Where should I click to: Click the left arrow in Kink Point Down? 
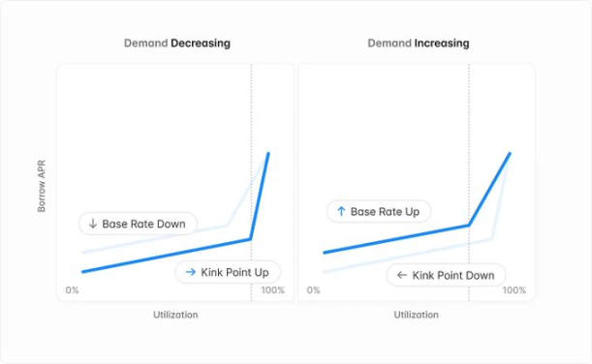point(402,275)
